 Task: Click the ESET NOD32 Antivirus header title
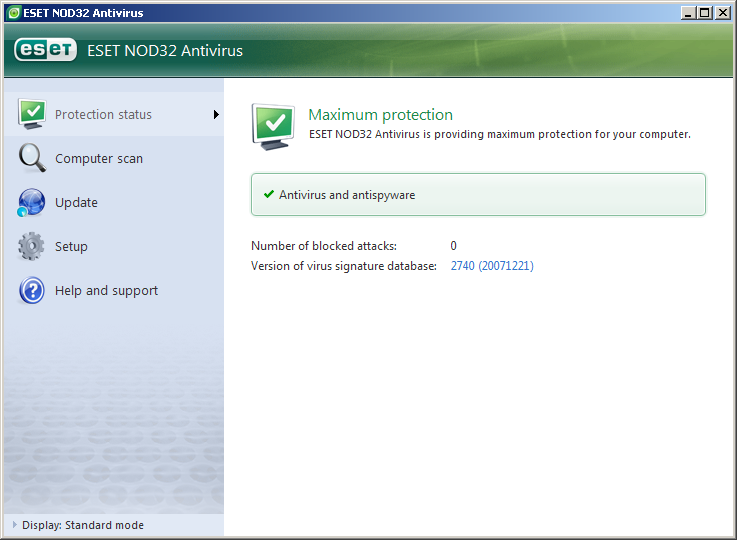point(165,50)
